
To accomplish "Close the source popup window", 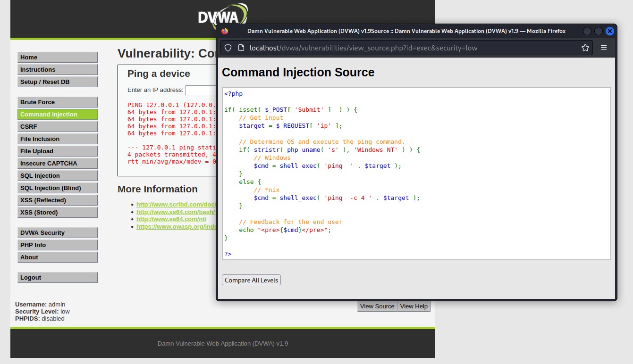I will [x=610, y=31].
